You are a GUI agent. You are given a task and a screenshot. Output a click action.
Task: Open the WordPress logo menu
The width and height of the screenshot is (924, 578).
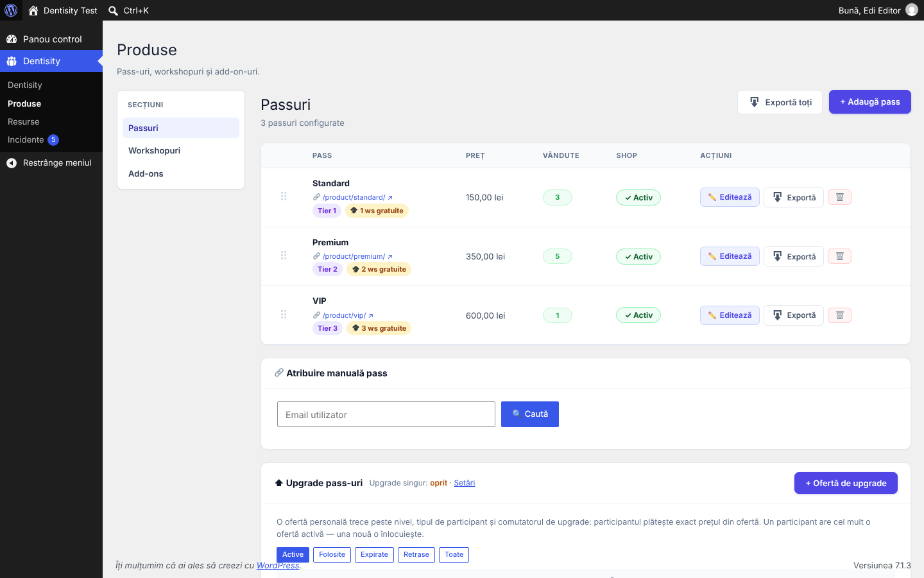coord(11,10)
